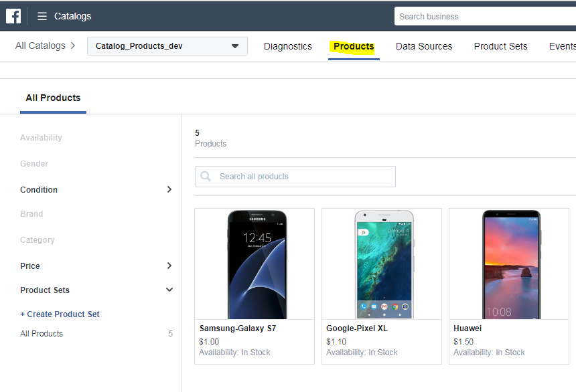Click the $1.50 price text
The image size is (576, 392).
tap(463, 342)
